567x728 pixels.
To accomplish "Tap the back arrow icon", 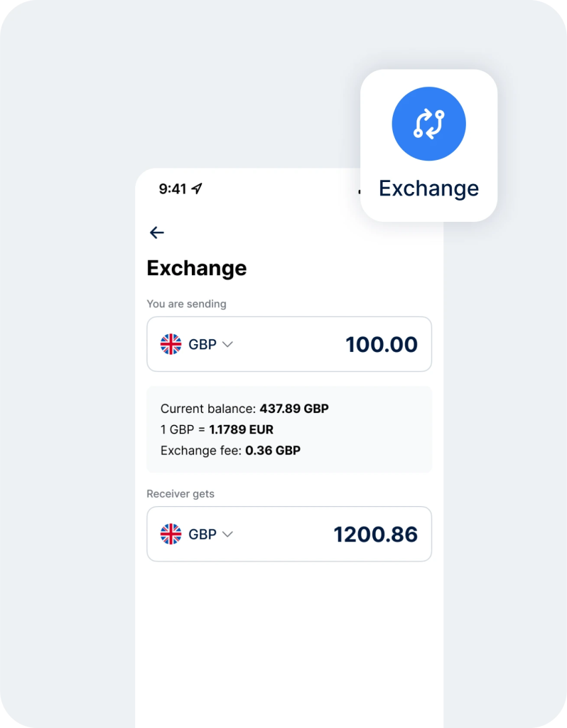I will tap(157, 232).
